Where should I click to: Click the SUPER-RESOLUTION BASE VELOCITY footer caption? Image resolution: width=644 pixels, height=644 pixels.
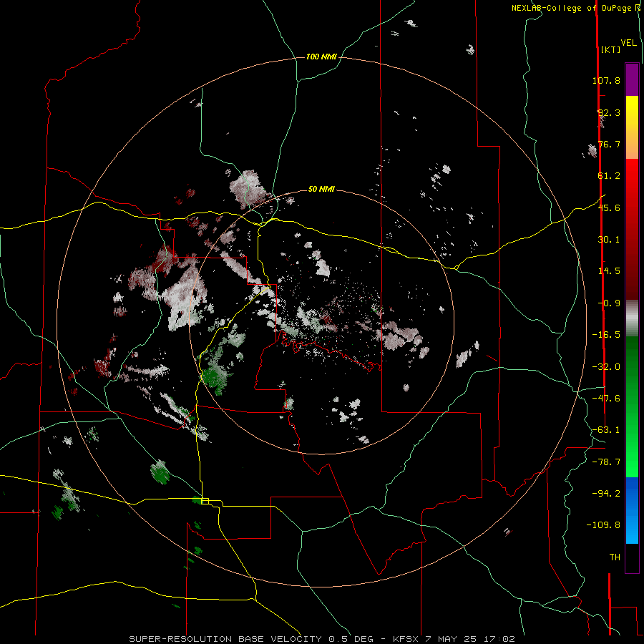point(321,639)
